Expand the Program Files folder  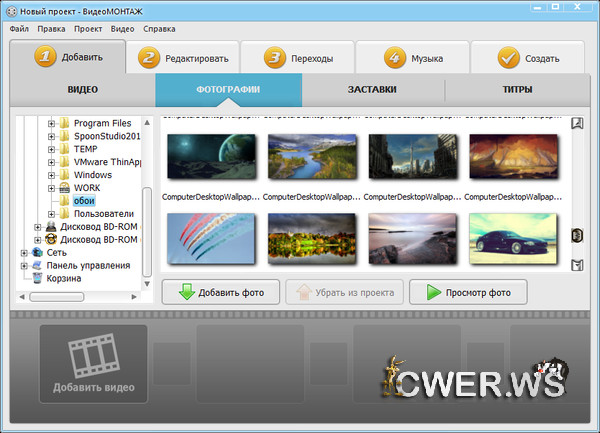pos(51,123)
